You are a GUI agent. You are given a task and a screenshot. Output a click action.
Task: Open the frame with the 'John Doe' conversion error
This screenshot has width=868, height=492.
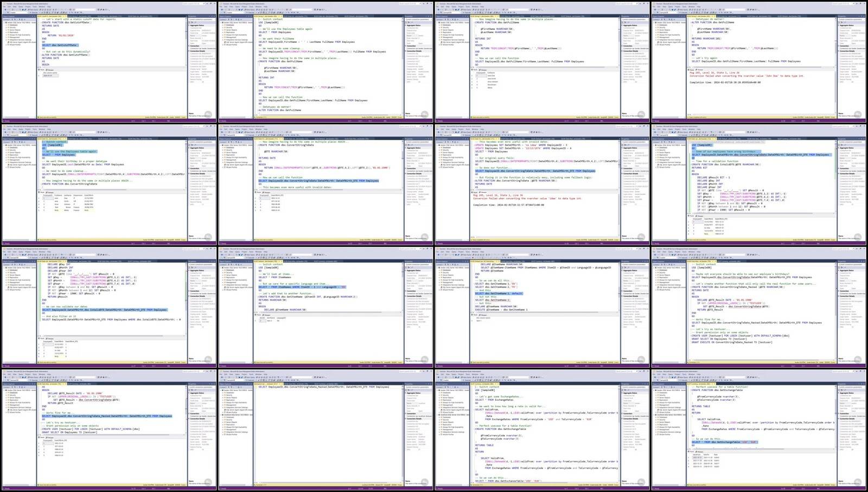[x=759, y=61]
